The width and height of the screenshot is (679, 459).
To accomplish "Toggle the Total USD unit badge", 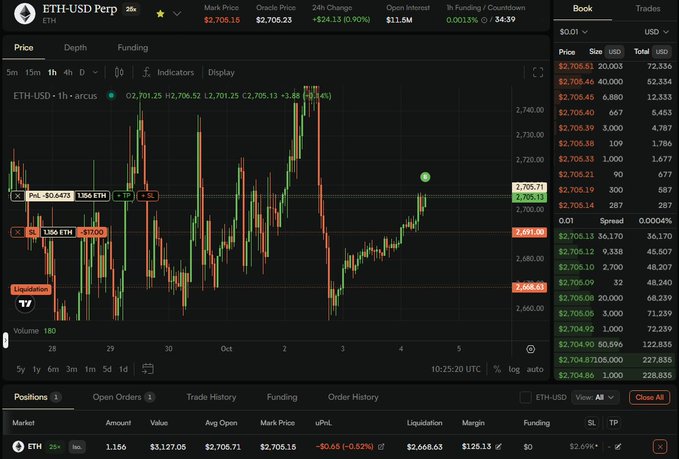I will 661,52.
